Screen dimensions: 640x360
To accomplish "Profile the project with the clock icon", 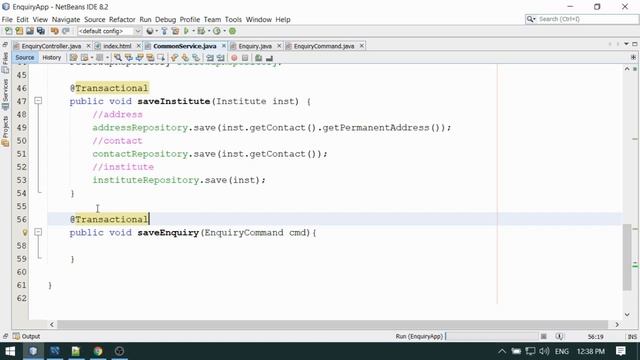I will click(217, 31).
